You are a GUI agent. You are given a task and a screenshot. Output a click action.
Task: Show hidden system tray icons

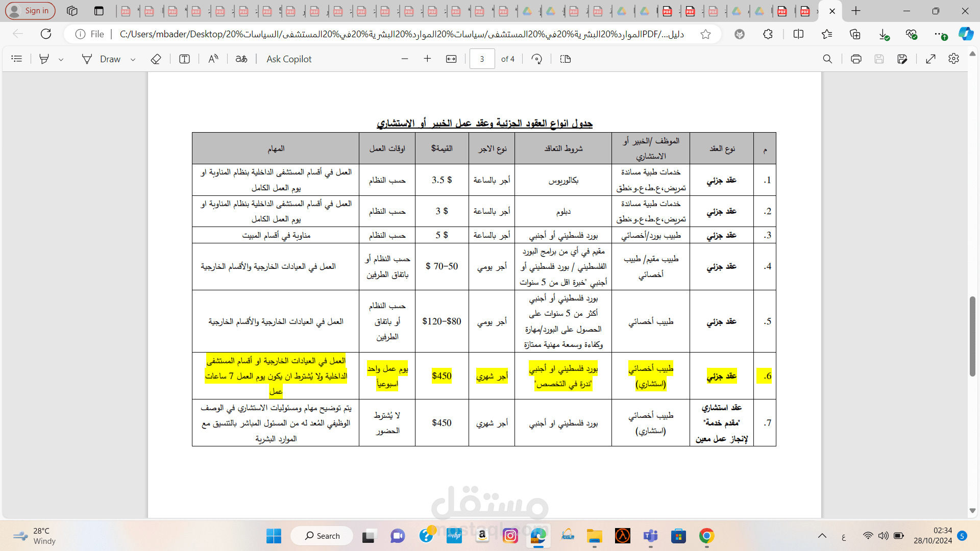822,536
